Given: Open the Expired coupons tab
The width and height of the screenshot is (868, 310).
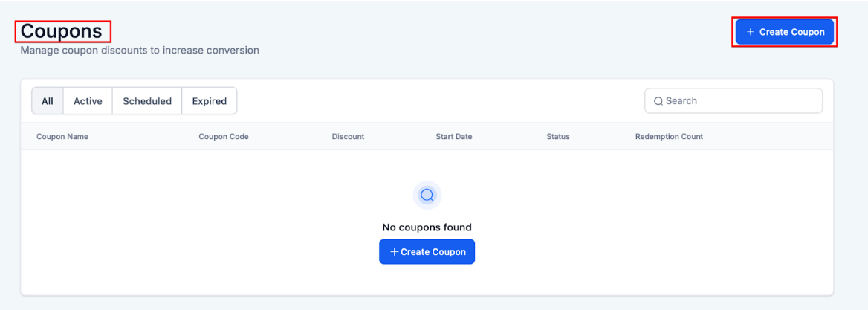Looking at the screenshot, I should pyautogui.click(x=209, y=101).
